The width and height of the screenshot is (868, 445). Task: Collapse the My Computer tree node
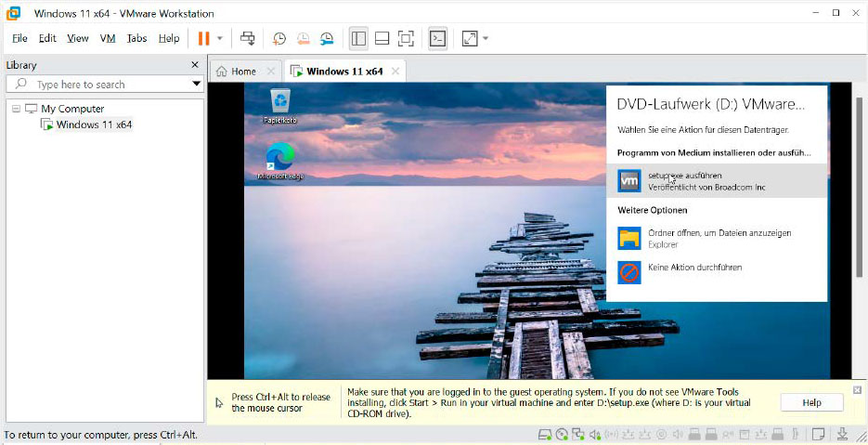point(16,109)
